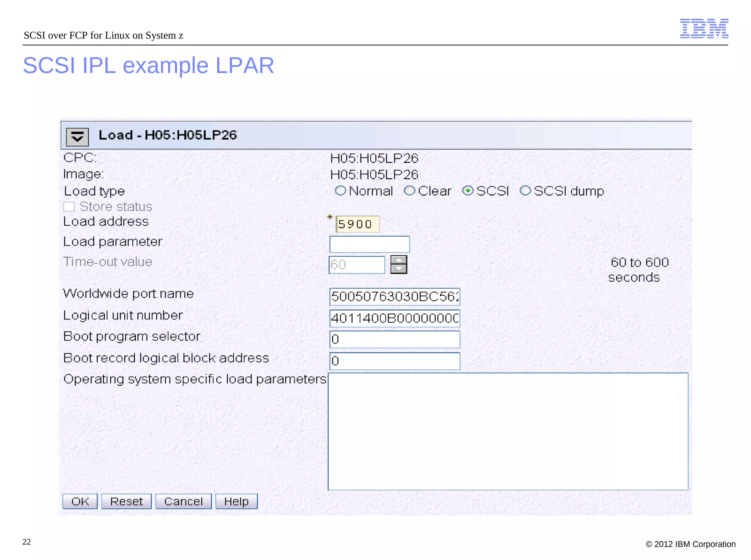Click the Load address field 5900
The image size is (751, 560).
pyautogui.click(x=358, y=224)
